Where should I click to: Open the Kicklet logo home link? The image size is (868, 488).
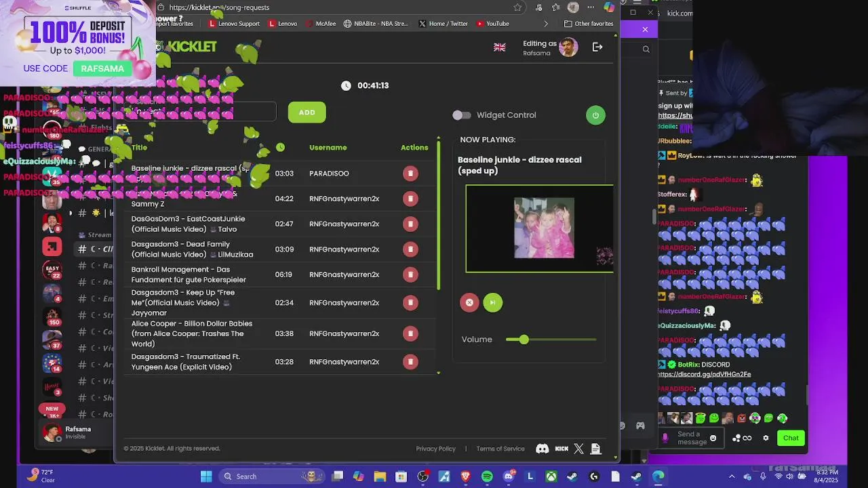[x=187, y=47]
